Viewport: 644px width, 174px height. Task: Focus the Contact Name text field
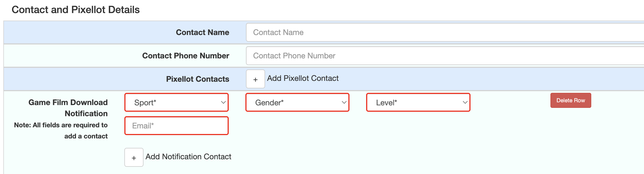[445, 32]
